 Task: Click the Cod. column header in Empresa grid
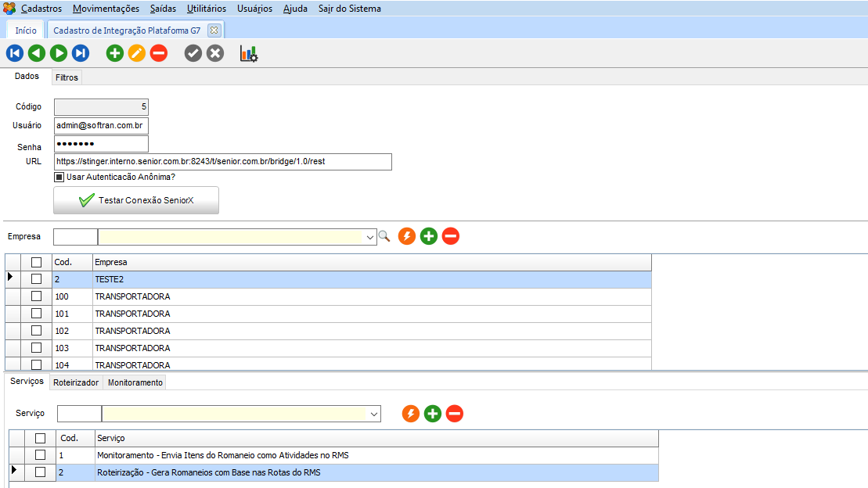click(73, 262)
